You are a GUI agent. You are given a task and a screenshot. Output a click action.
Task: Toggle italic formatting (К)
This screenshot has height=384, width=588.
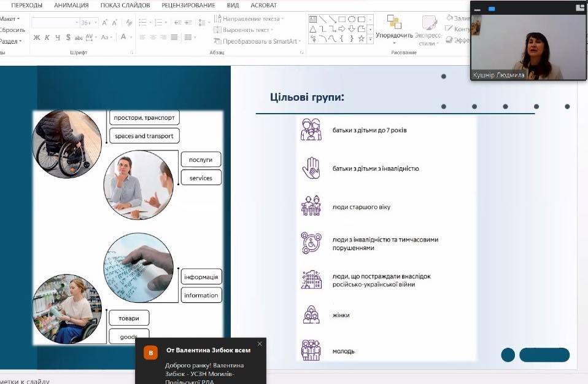pyautogui.click(x=47, y=37)
